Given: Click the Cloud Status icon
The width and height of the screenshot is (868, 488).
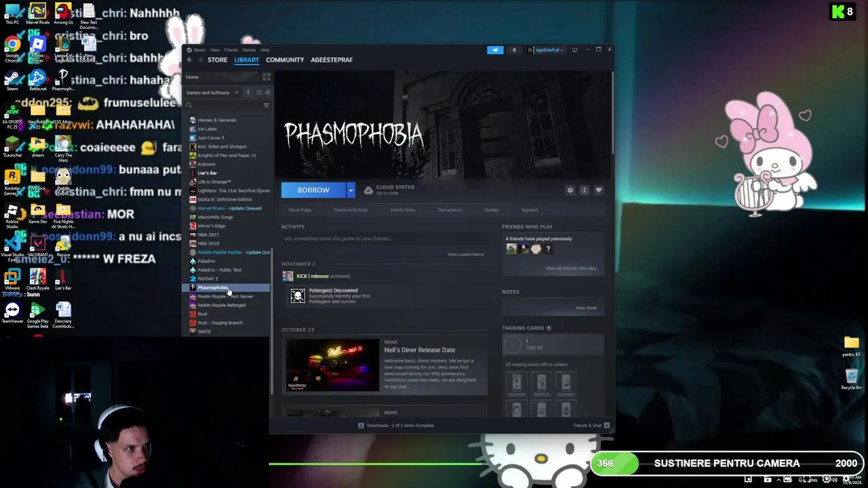Looking at the screenshot, I should 368,190.
